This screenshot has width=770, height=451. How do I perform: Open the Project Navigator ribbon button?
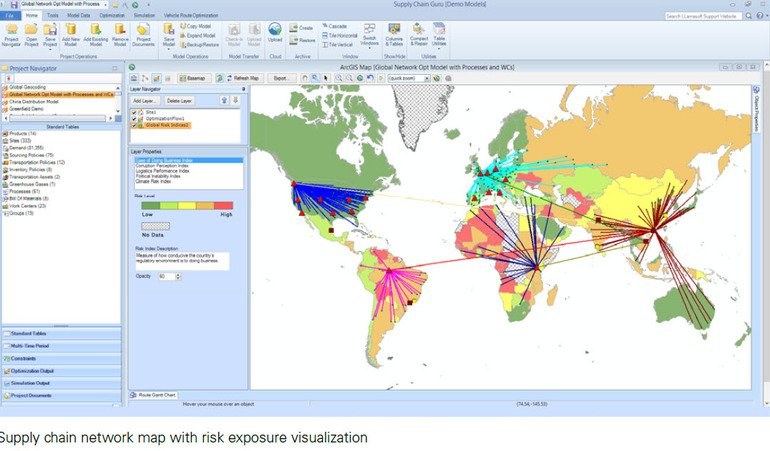pyautogui.click(x=11, y=34)
